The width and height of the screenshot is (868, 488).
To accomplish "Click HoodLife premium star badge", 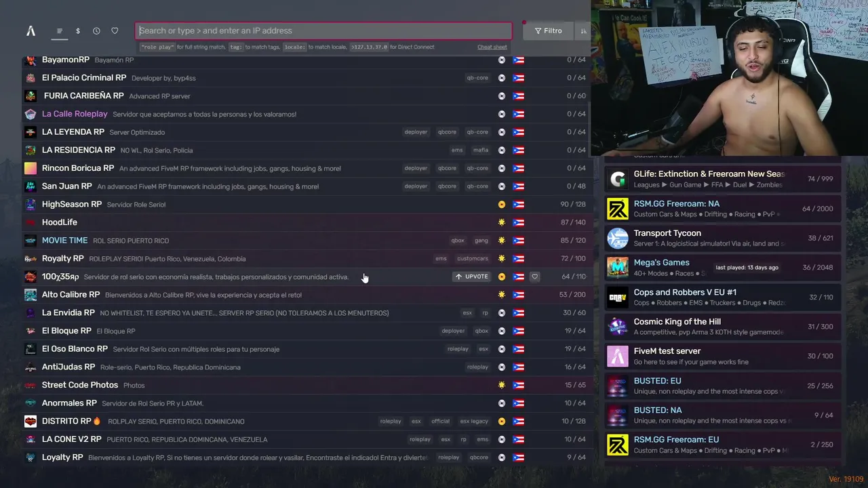I will [x=502, y=222].
